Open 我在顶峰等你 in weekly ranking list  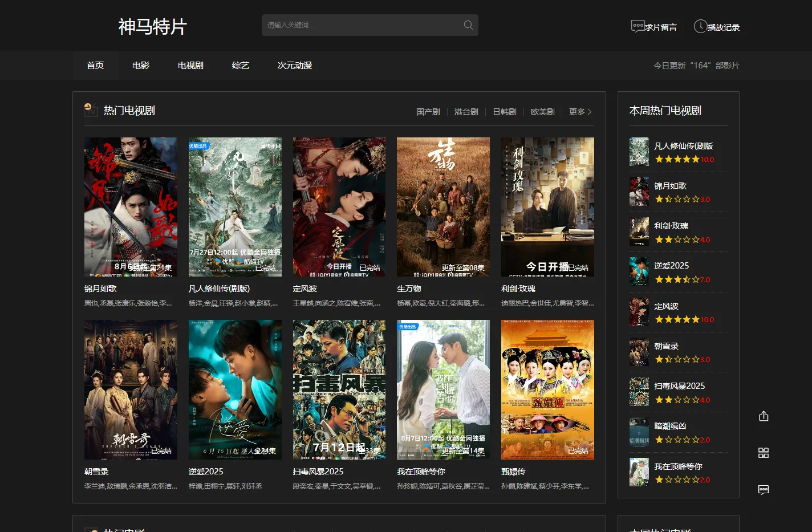click(x=678, y=466)
